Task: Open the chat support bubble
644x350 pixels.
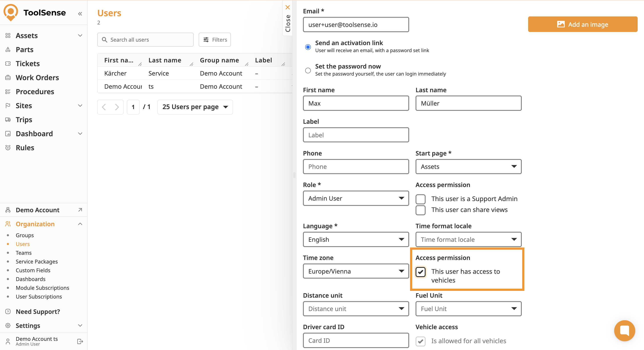Action: pyautogui.click(x=624, y=331)
